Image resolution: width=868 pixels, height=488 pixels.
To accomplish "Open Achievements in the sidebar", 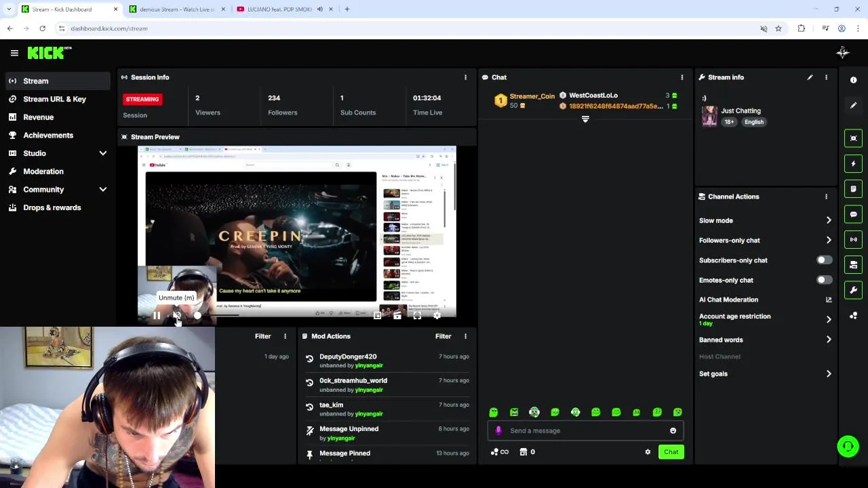I will coord(57,135).
